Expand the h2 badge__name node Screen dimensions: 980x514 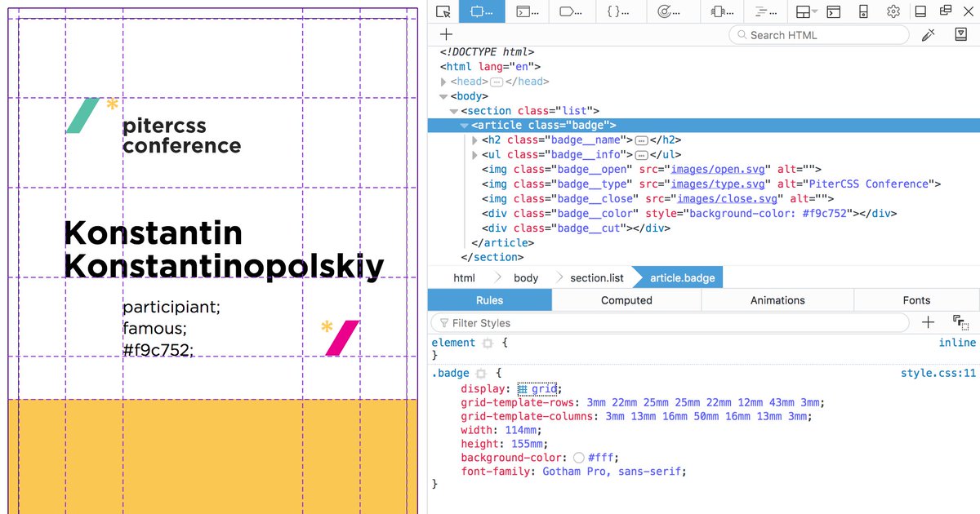click(x=475, y=140)
